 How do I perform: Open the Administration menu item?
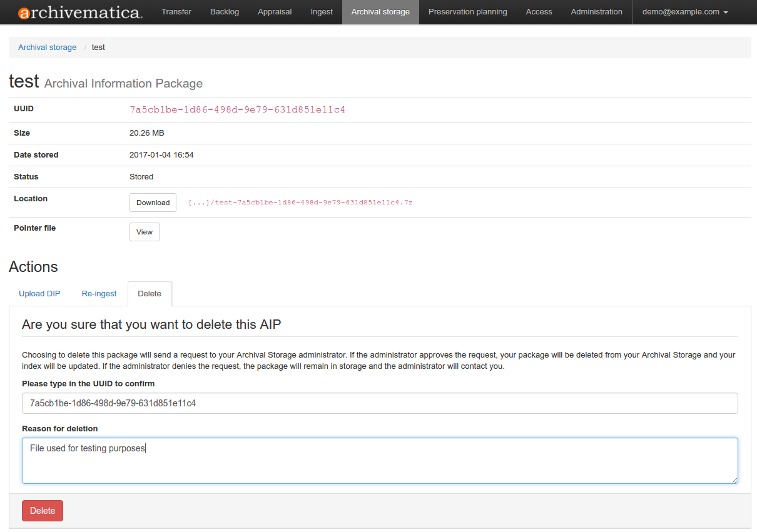[x=596, y=12]
